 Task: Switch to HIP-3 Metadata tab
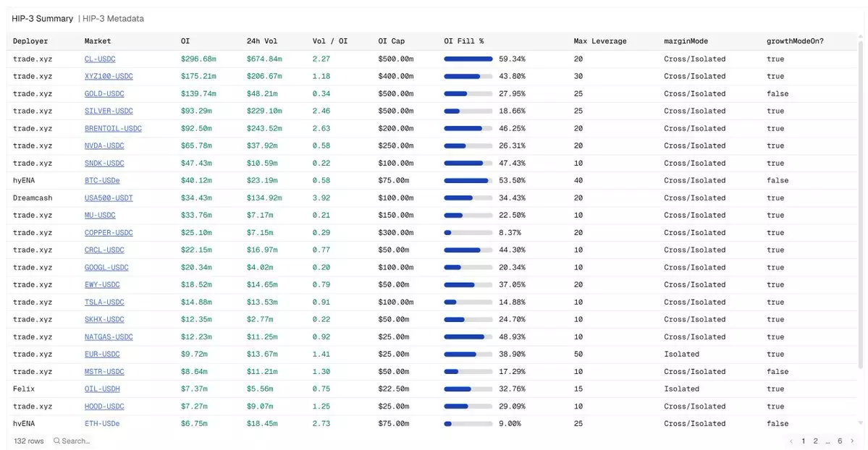[x=114, y=18]
